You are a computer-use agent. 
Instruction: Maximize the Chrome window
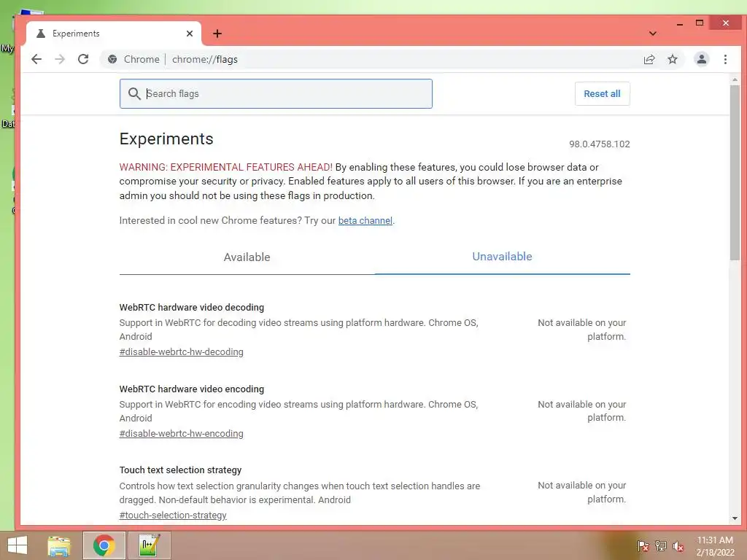click(x=700, y=23)
